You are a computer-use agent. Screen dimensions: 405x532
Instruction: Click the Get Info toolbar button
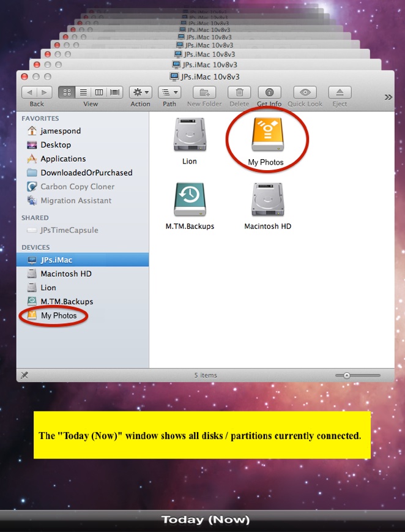(269, 92)
